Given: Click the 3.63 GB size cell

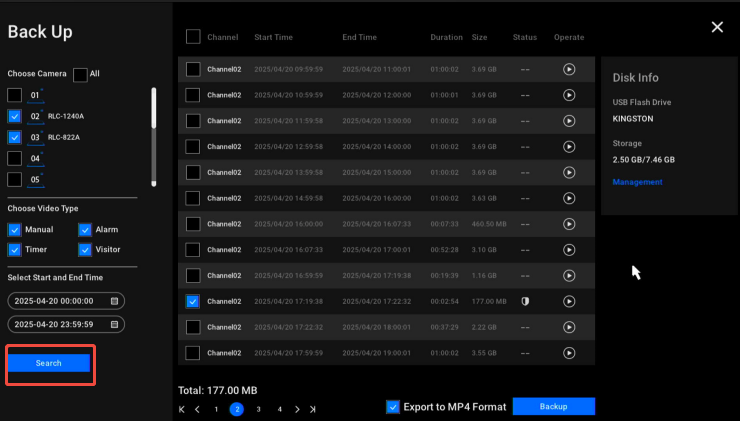Looking at the screenshot, I should [x=484, y=198].
